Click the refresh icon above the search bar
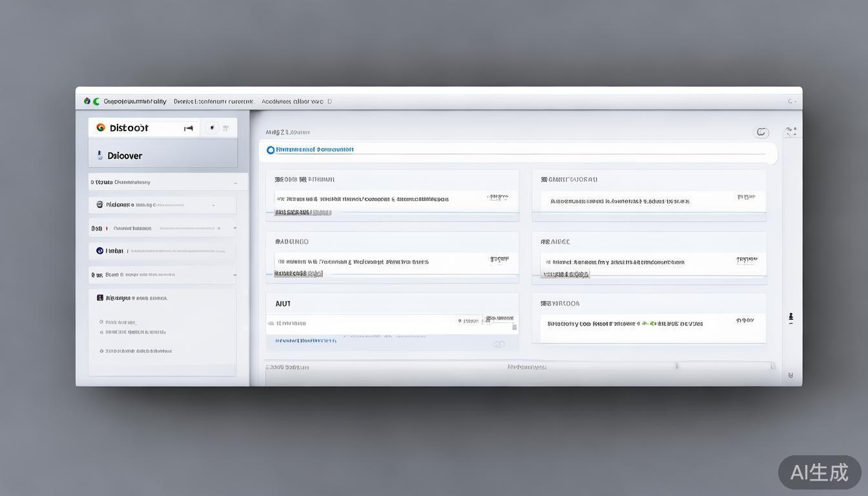868x496 pixels. (x=762, y=132)
